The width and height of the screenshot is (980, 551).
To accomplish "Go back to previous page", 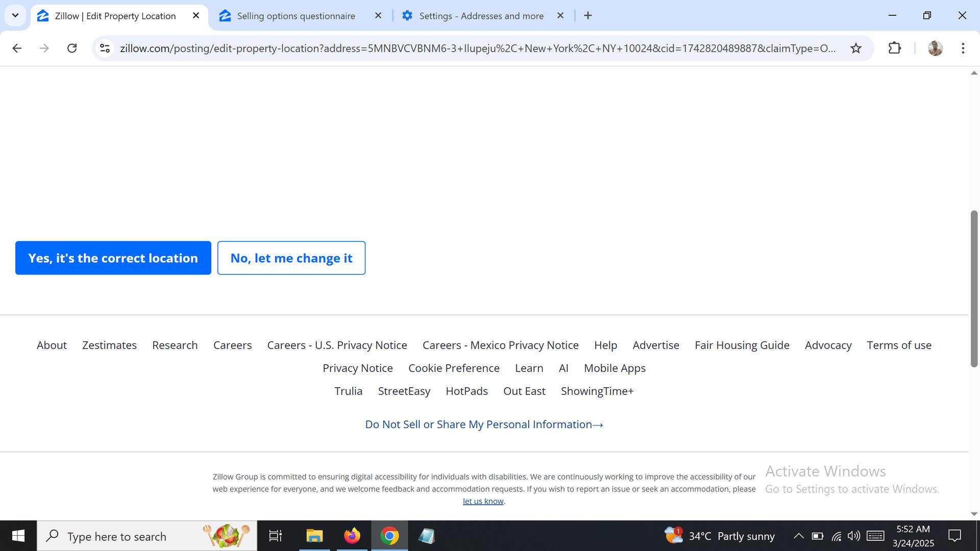I will pyautogui.click(x=17, y=48).
